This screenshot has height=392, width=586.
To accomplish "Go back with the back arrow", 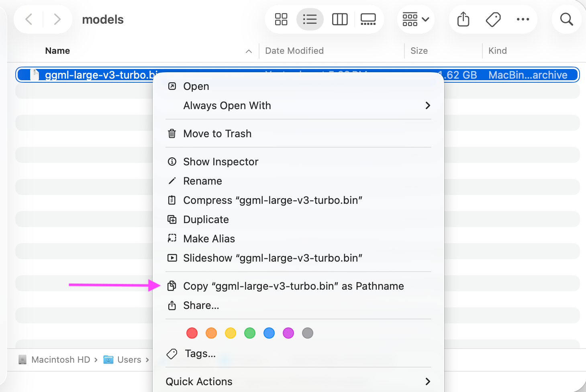I will coord(29,19).
